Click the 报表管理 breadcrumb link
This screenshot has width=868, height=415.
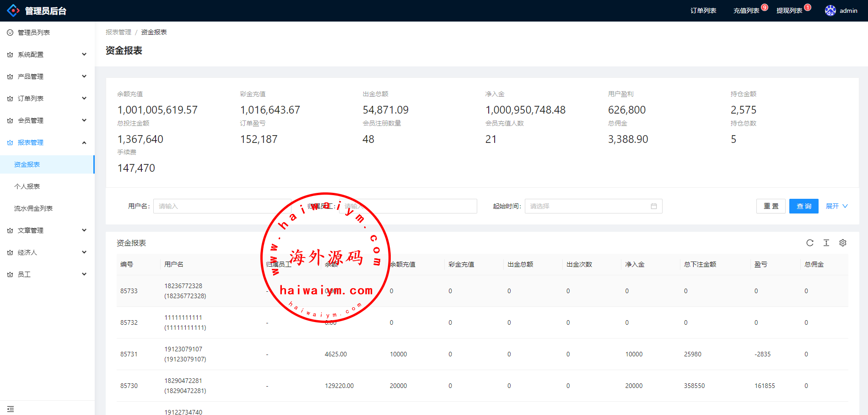click(x=118, y=32)
